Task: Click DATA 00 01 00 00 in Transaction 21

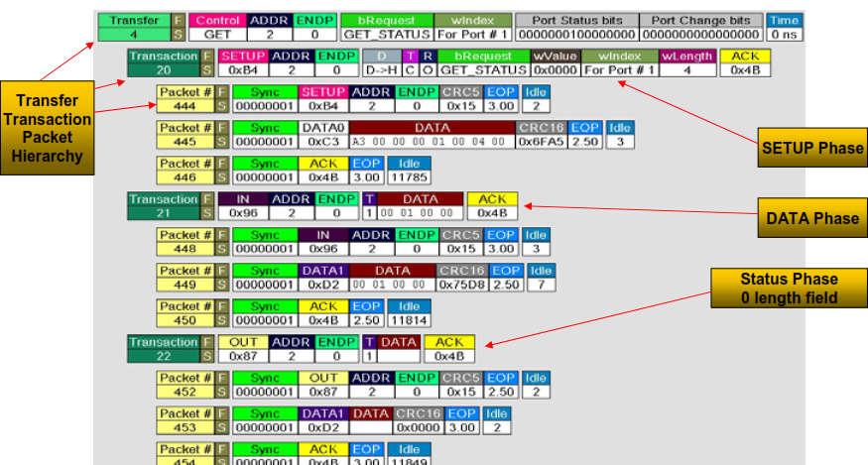Action: (x=421, y=206)
